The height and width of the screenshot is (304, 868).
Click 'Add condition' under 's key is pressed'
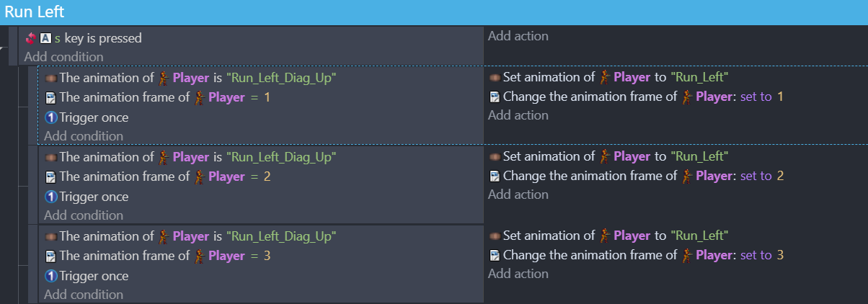63,56
